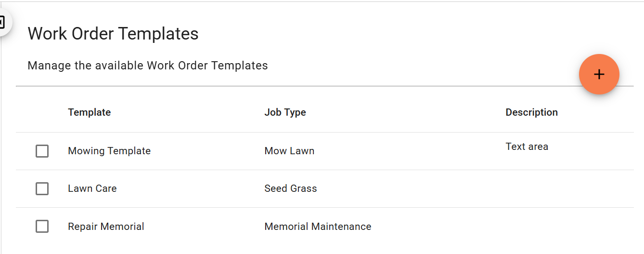Check the Repair Memorial checkbox
This screenshot has width=644, height=254.
click(x=42, y=227)
